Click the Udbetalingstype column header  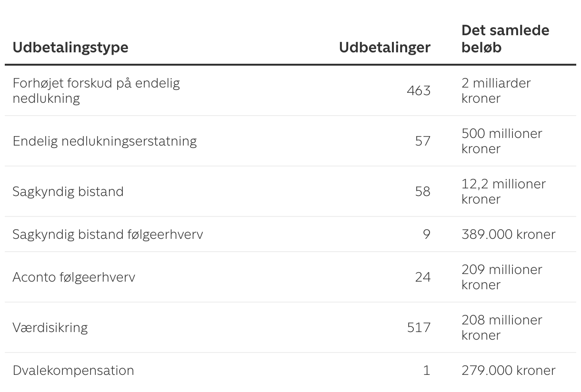coord(70,48)
